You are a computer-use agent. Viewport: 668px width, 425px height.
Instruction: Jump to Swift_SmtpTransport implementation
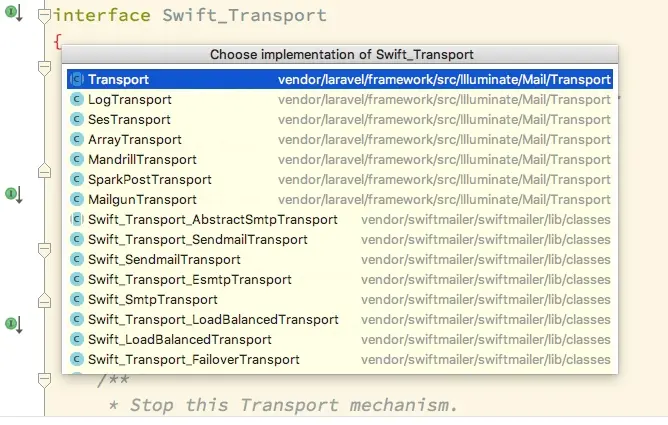coord(340,300)
